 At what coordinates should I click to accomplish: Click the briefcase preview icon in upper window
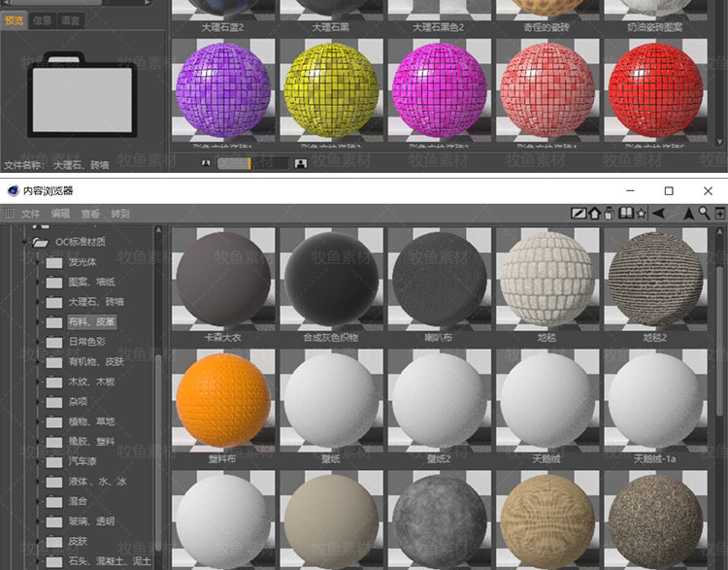tap(83, 95)
